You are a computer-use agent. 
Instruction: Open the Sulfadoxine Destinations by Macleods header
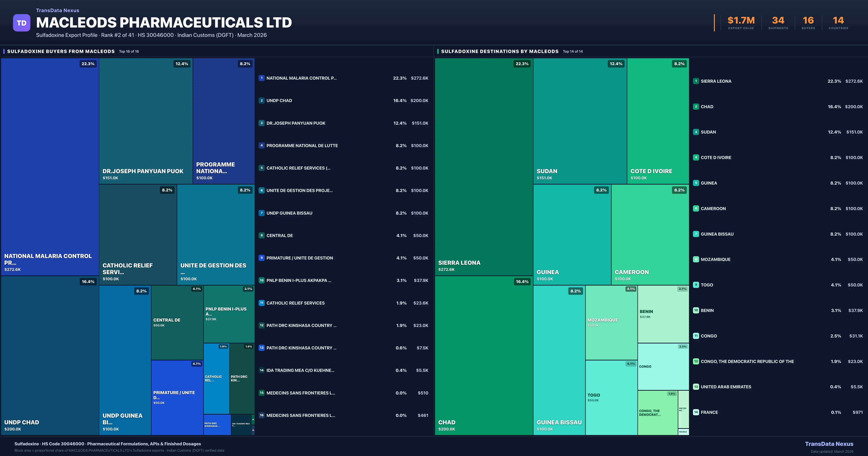click(500, 51)
